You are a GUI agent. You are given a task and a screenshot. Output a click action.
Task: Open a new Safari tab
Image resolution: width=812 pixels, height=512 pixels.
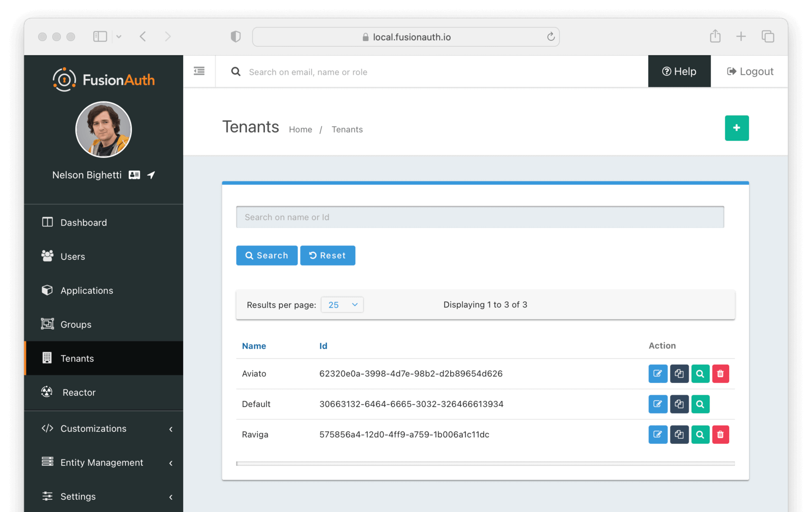pyautogui.click(x=741, y=37)
